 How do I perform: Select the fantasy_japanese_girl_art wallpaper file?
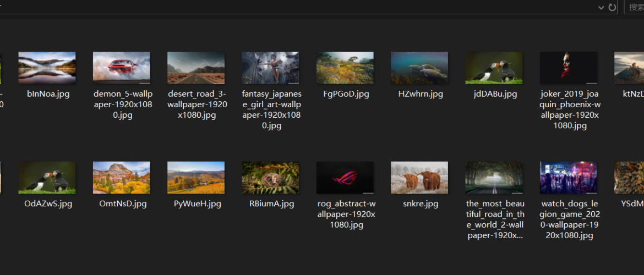271,68
